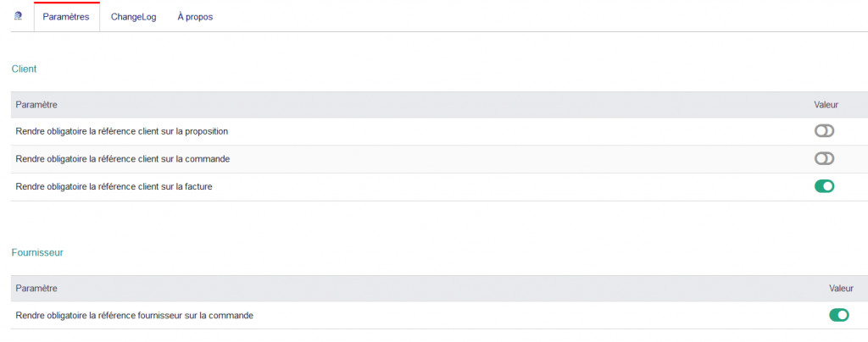868x342 pixels.
Task: Click the grey header bar of Fournisseur table
Action: tap(424, 289)
